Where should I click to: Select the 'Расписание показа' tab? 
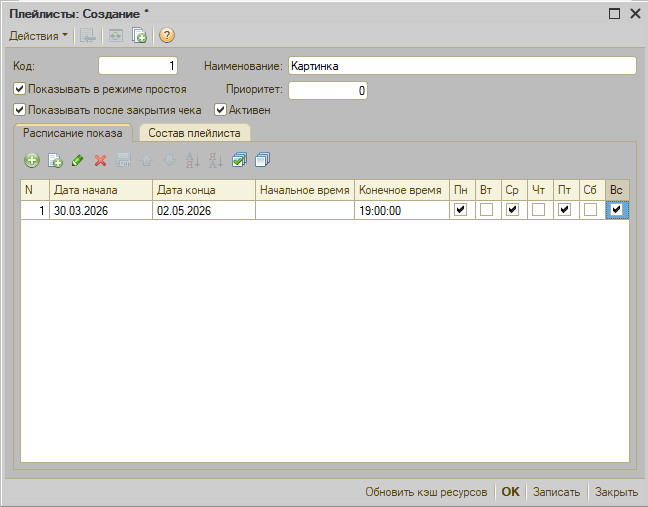[73, 132]
